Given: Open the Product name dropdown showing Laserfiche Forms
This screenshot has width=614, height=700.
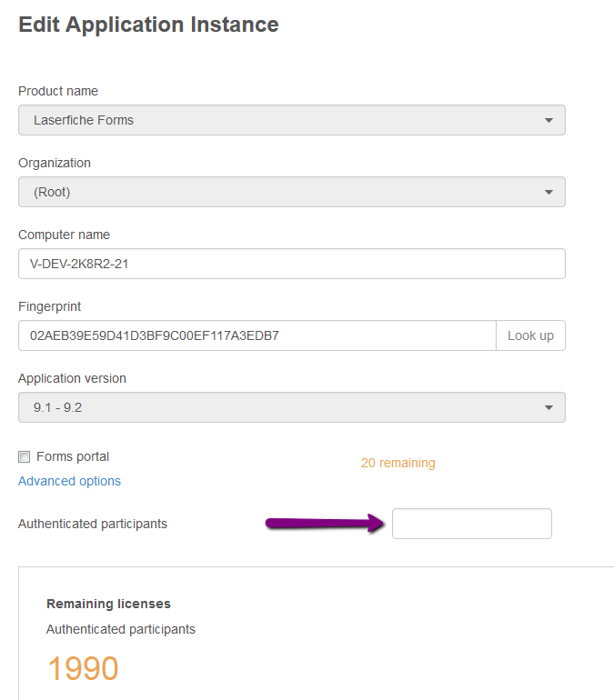Looking at the screenshot, I should tap(292, 120).
